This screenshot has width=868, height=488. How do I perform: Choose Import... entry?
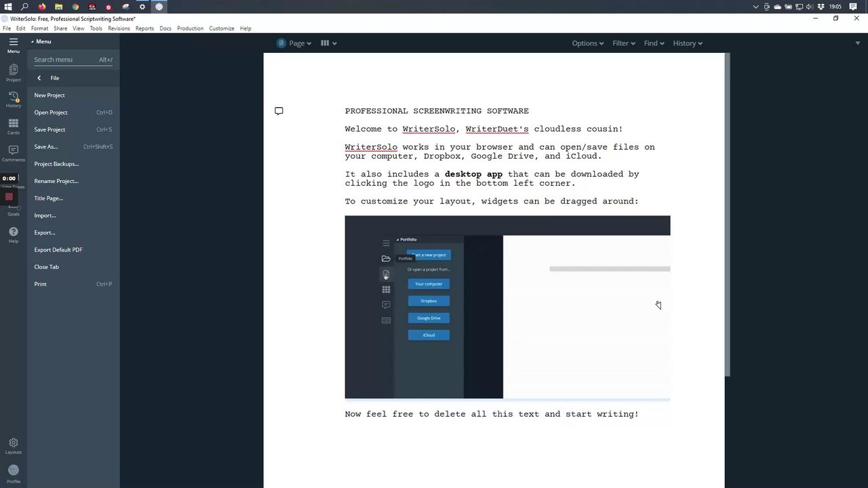[73, 216]
